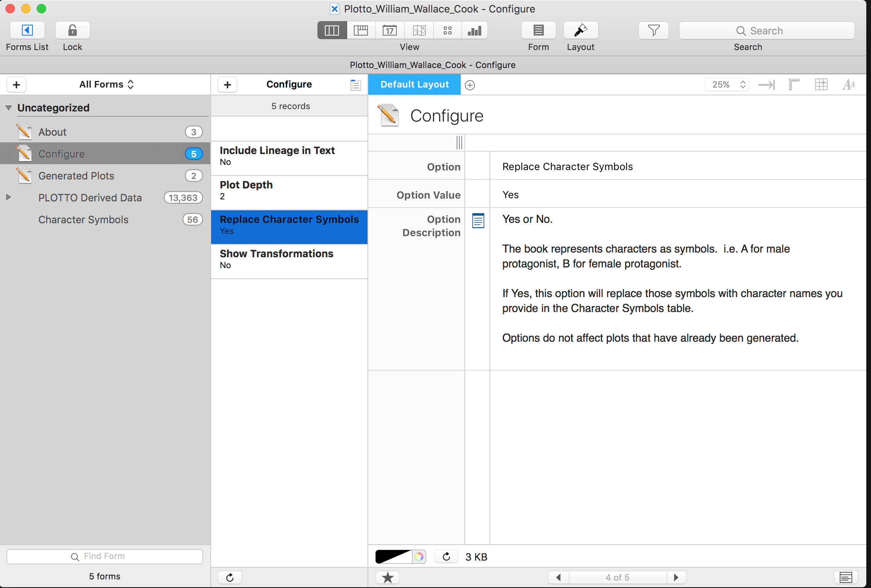Collapse the Uncategorized group
The image size is (871, 588).
9,108
